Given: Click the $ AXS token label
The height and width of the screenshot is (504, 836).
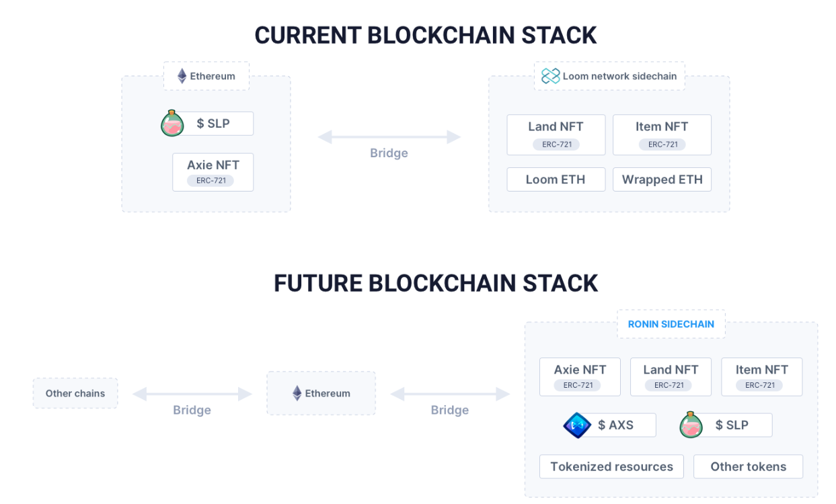Looking at the screenshot, I should tap(615, 425).
